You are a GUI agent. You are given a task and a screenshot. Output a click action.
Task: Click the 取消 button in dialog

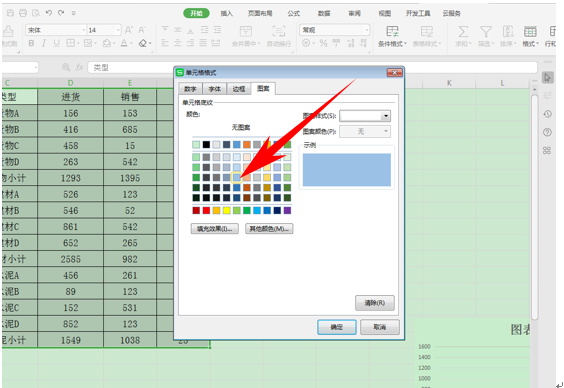pos(379,327)
